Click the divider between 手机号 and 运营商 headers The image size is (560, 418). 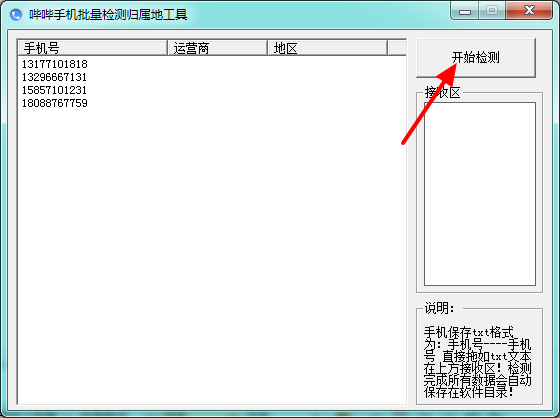[x=167, y=48]
